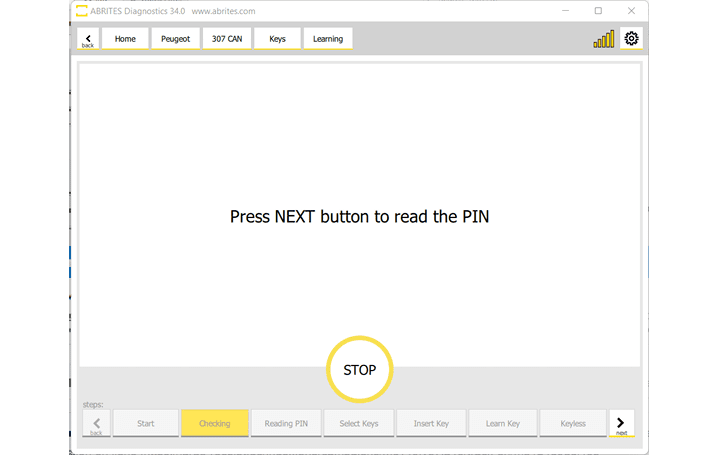Image resolution: width=719 pixels, height=455 pixels.
Task: Jump to the Start step
Action: point(146,423)
